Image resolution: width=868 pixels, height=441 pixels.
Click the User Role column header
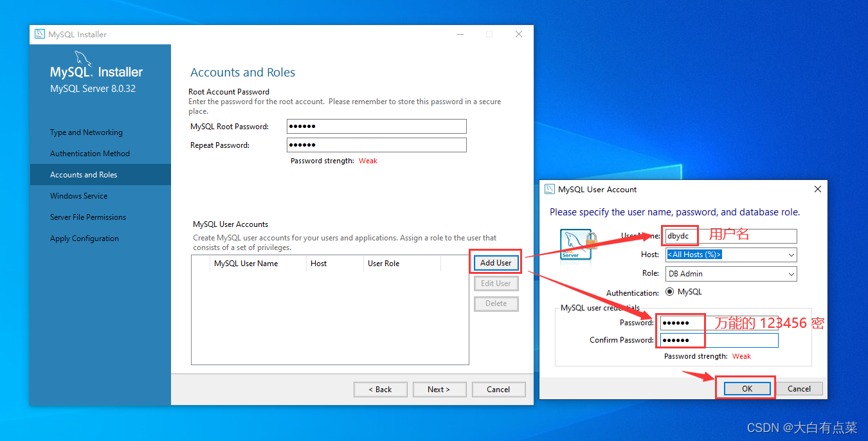pyautogui.click(x=402, y=264)
